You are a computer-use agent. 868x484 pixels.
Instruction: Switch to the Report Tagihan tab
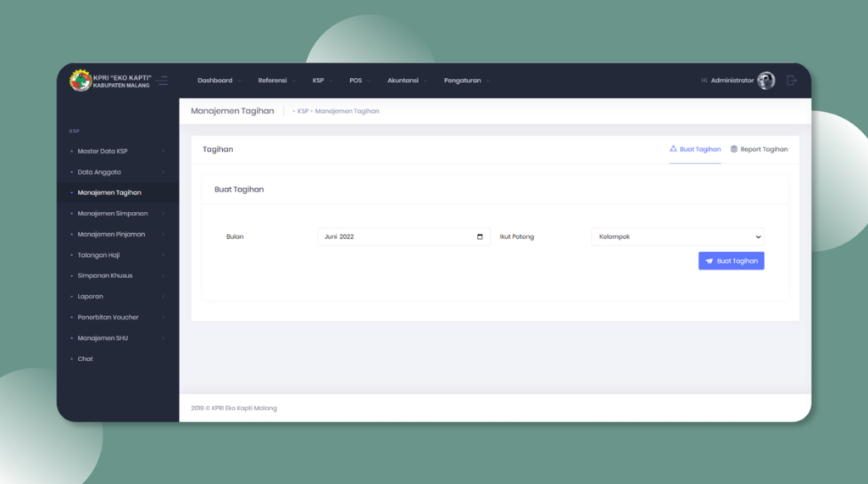tap(759, 149)
